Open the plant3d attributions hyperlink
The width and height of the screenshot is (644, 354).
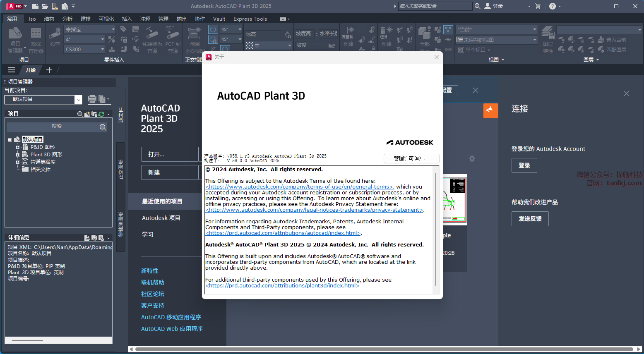pos(282,286)
